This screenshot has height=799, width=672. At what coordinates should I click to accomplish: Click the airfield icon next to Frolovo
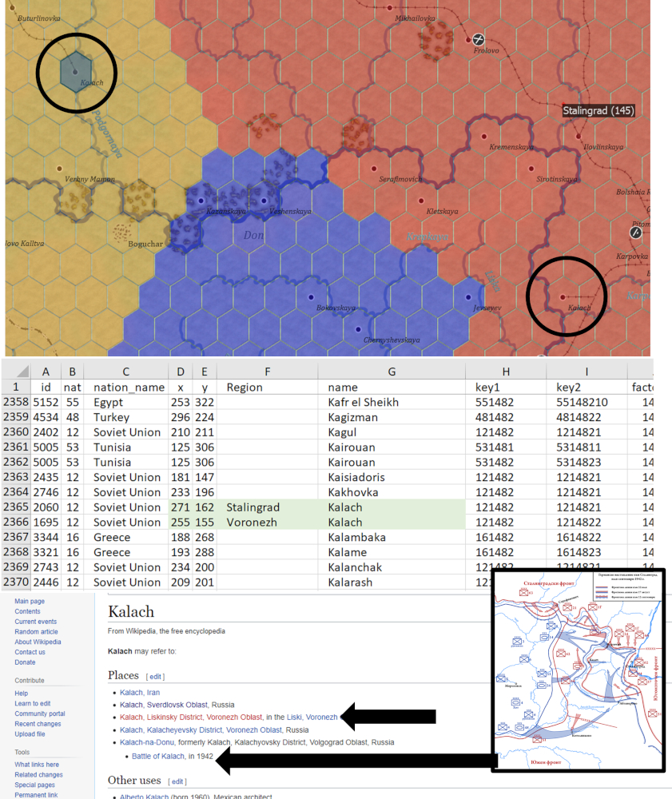click(478, 38)
